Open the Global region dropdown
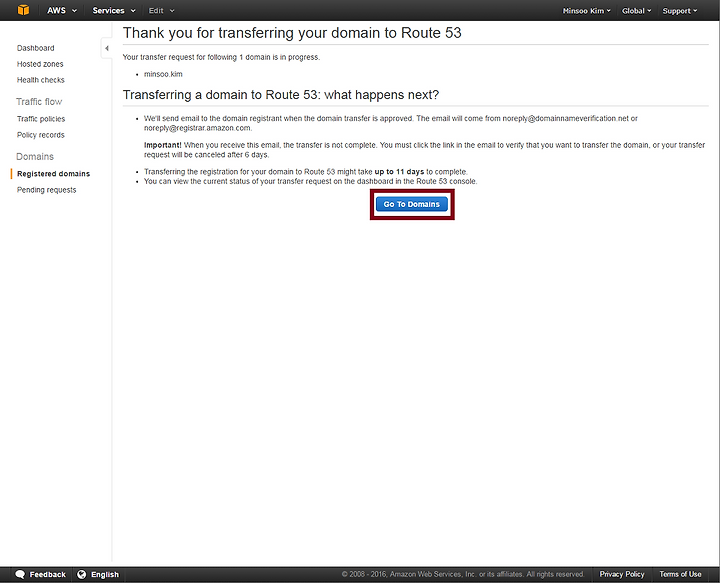Image resolution: width=720 pixels, height=583 pixels. pos(636,11)
